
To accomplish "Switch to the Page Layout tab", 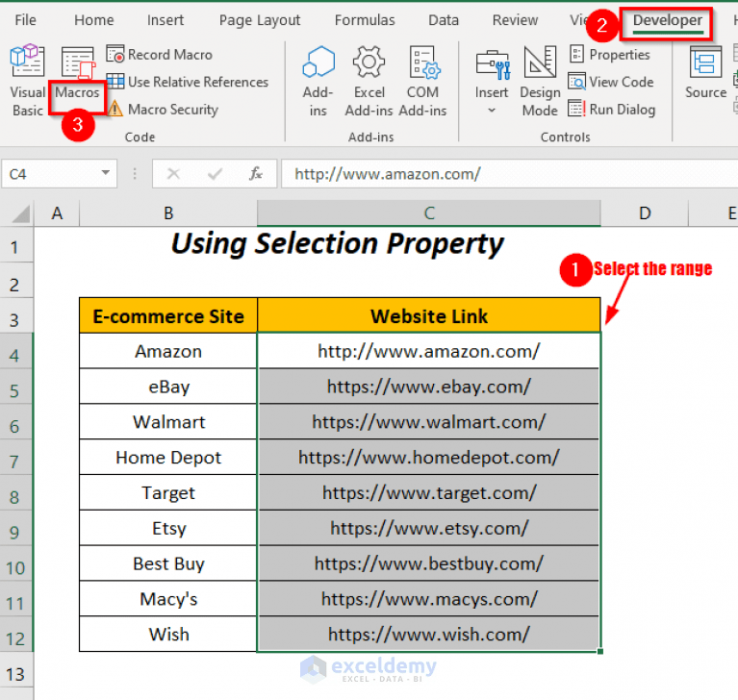I will coord(260,20).
